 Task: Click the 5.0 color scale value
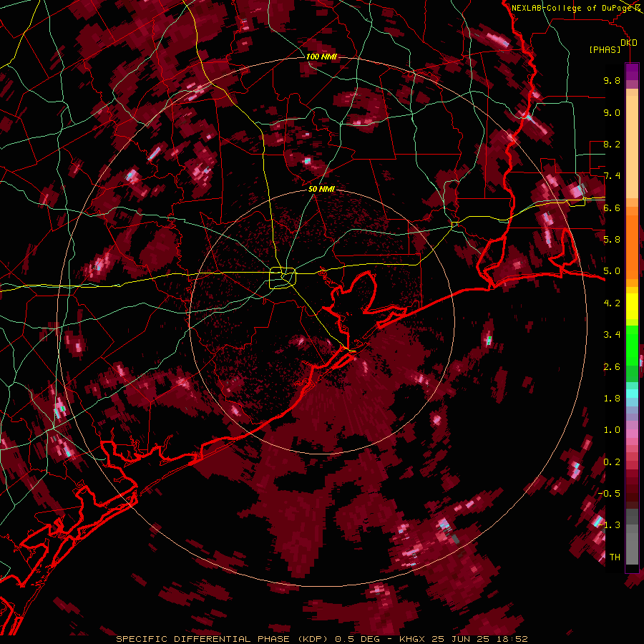click(612, 271)
